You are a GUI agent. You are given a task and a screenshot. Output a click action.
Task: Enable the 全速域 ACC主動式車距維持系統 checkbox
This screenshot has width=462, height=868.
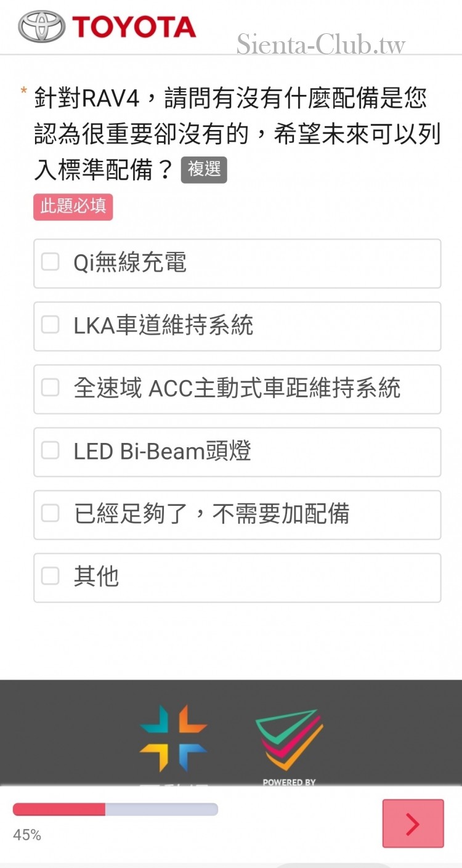click(x=51, y=388)
